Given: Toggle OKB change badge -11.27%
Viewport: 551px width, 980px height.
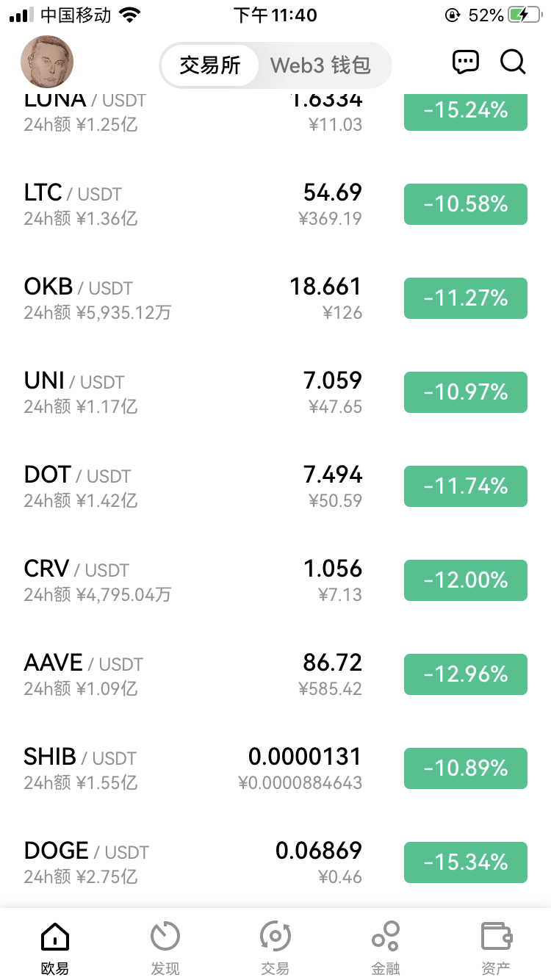Looking at the screenshot, I should 466,298.
